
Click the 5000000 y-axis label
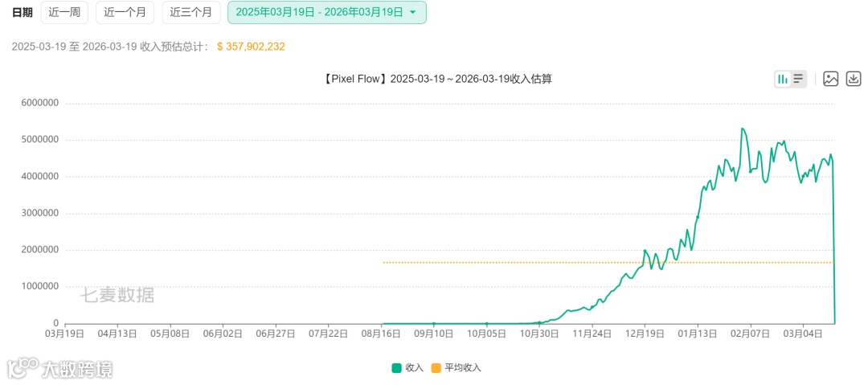[40, 140]
